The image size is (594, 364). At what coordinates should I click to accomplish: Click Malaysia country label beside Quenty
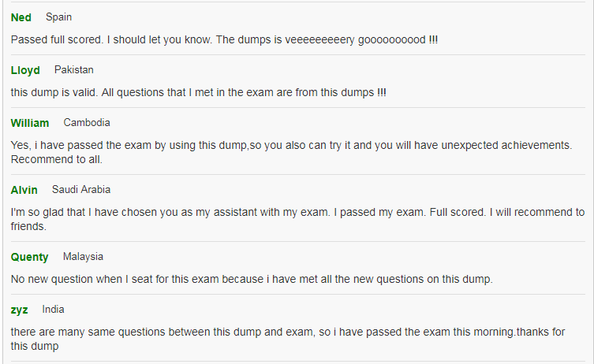[x=83, y=257]
